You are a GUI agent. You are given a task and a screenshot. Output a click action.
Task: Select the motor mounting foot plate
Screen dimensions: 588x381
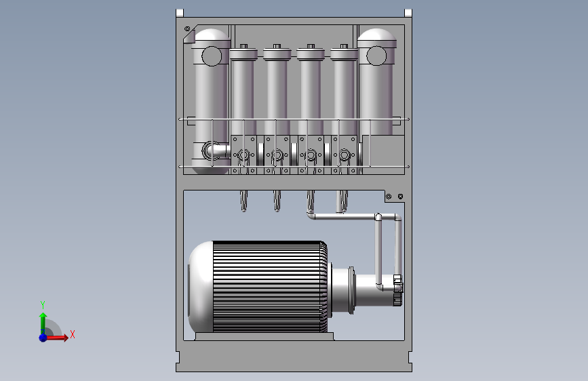point(264,336)
